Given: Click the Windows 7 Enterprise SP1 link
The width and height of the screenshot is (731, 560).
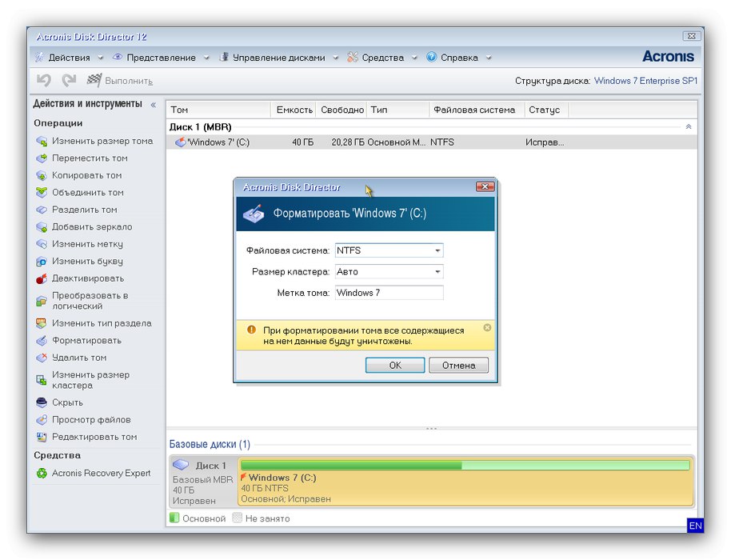Looking at the screenshot, I should pyautogui.click(x=645, y=81).
